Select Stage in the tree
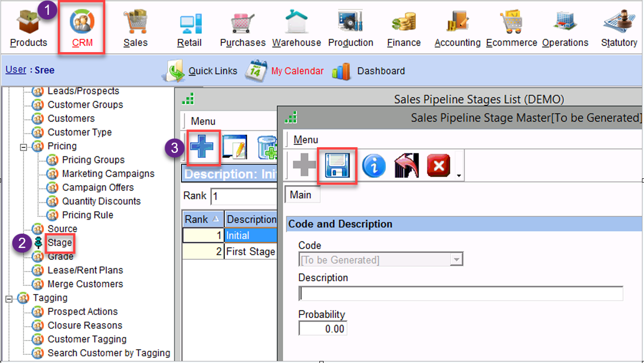 (60, 242)
